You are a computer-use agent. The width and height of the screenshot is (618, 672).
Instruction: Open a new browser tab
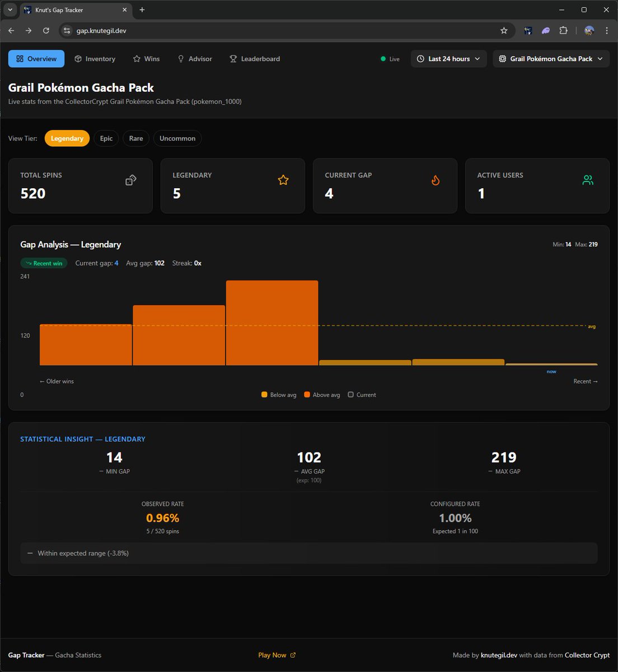(x=142, y=10)
